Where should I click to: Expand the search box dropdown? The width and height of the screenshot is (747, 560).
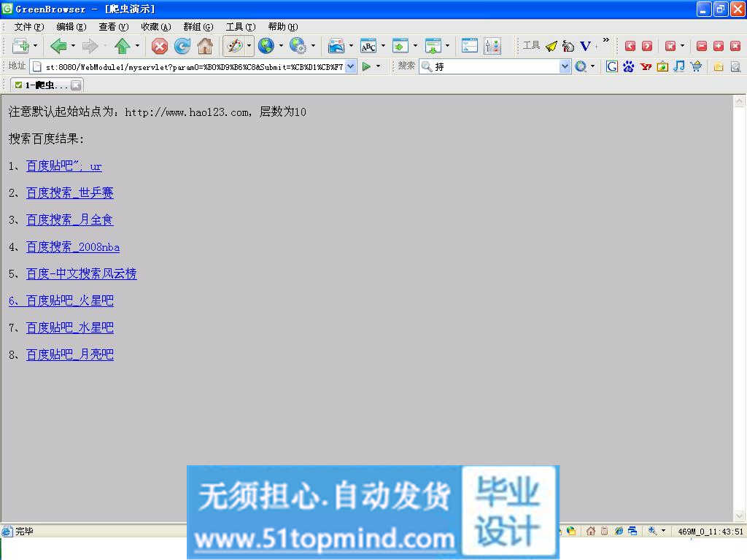[565, 66]
